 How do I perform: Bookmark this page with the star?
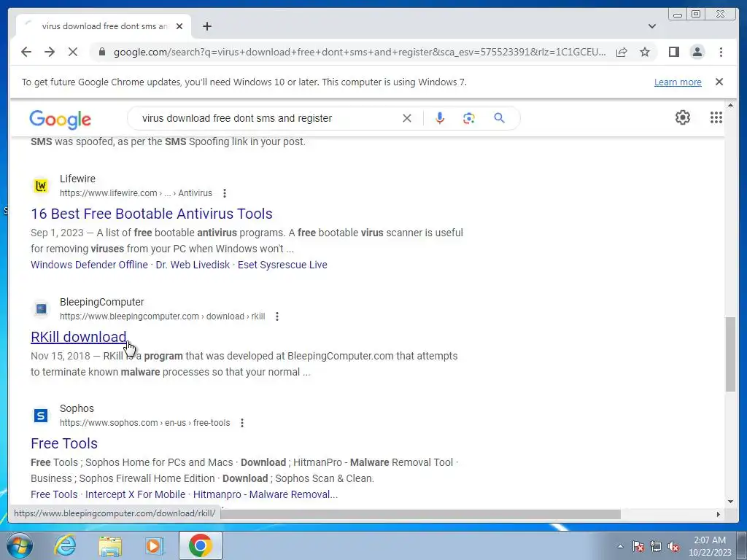(645, 52)
